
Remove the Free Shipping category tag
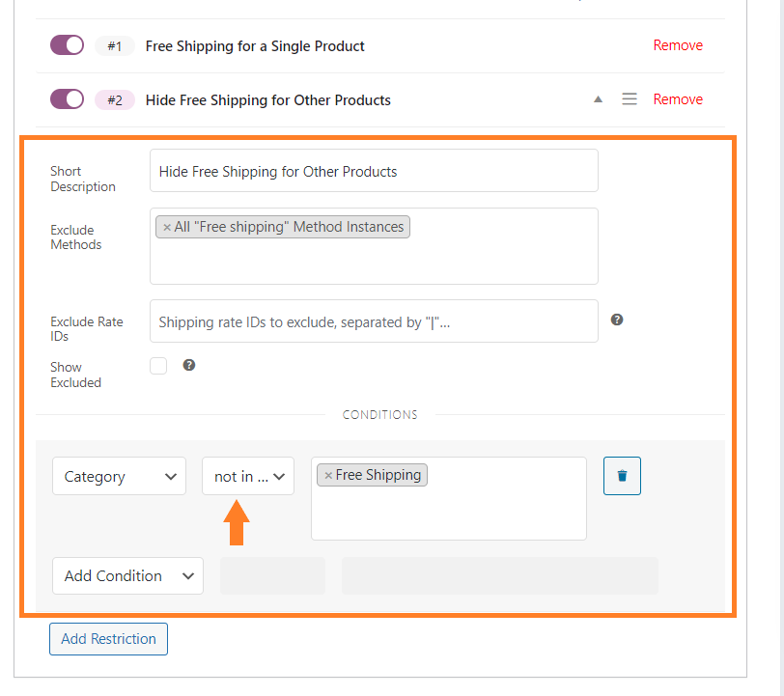(328, 476)
